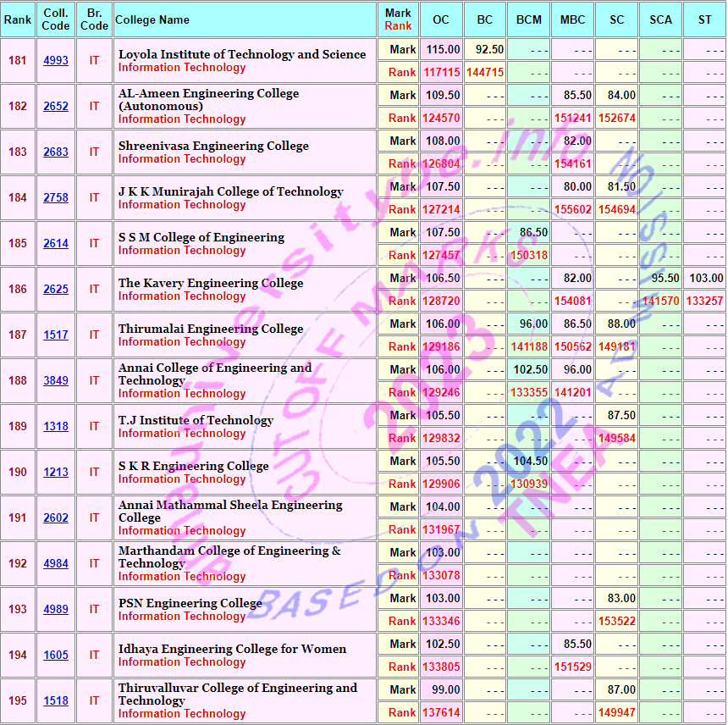
Task: Follow the 2758 college code link
Action: pos(56,198)
